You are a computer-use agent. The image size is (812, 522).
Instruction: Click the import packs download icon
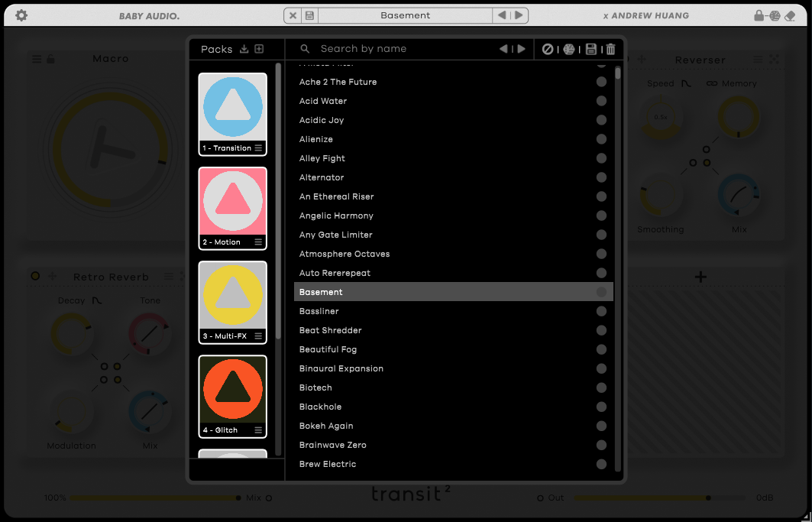coord(244,49)
